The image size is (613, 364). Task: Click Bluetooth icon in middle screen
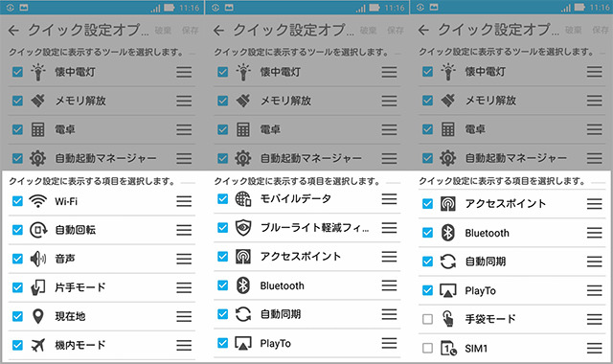(242, 285)
